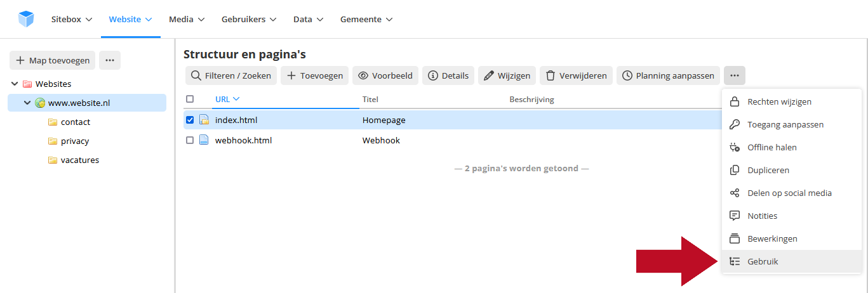Image resolution: width=868 pixels, height=293 pixels.
Task: Choose Toegang aanpassen from the menu
Action: point(792,124)
